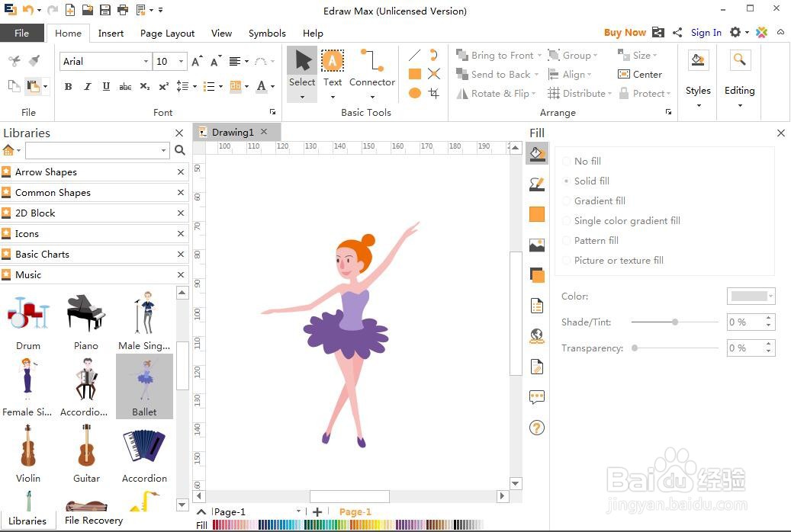Close the Arrow Shapes library

coord(181,172)
